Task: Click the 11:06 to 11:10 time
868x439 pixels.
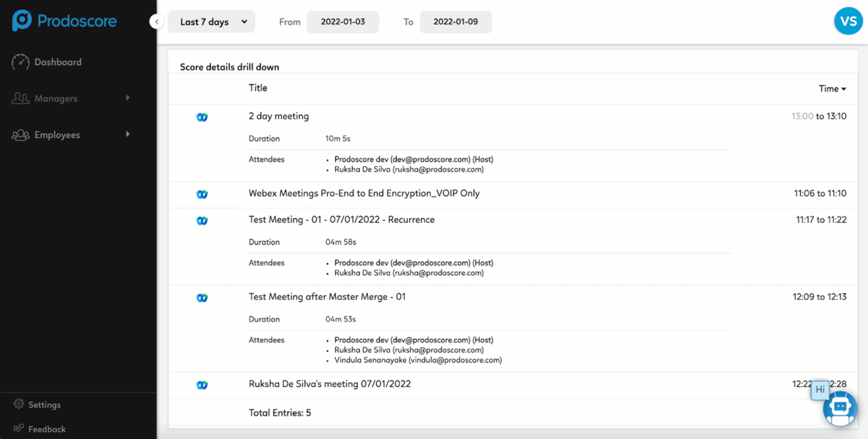Action: pos(820,193)
